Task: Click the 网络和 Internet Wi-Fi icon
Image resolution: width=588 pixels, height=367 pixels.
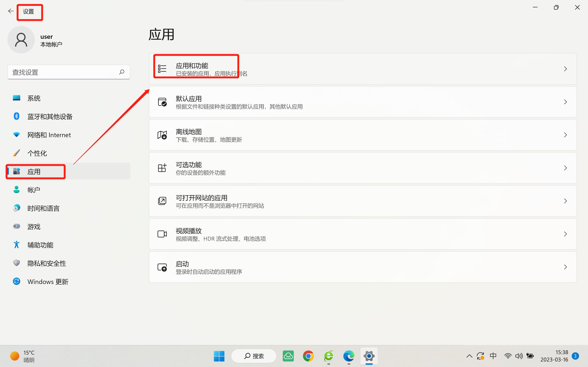Action: pyautogui.click(x=16, y=135)
